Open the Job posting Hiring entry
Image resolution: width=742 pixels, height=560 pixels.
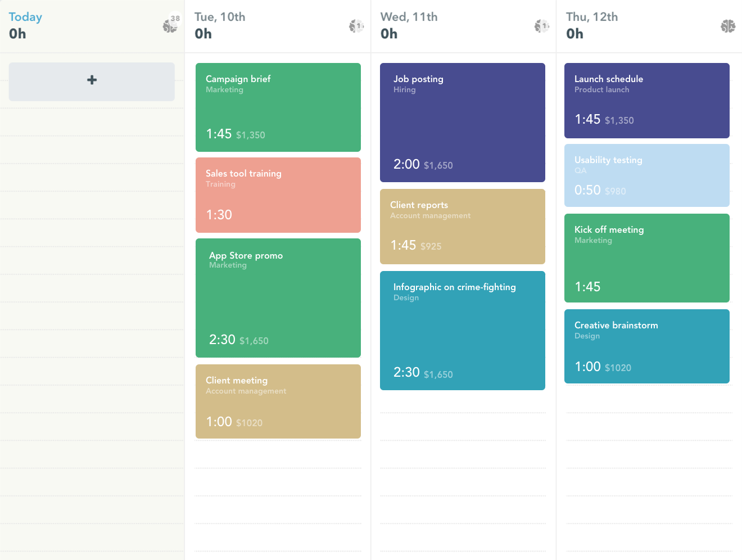pos(462,123)
